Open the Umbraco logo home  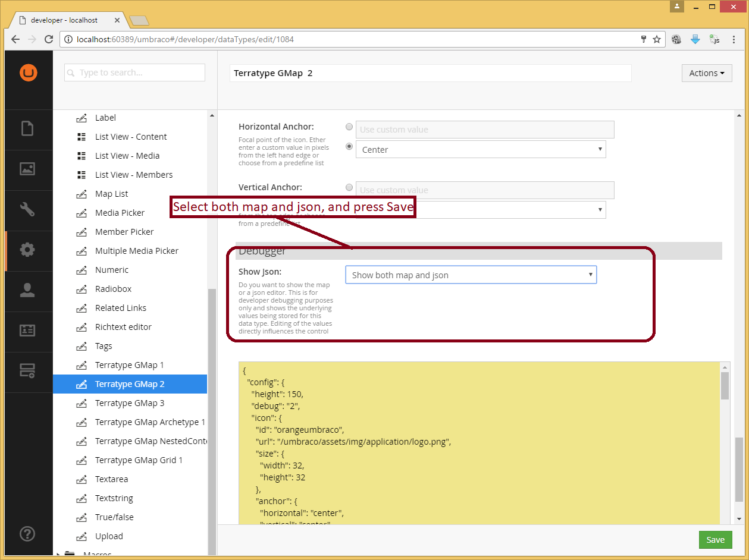28,73
